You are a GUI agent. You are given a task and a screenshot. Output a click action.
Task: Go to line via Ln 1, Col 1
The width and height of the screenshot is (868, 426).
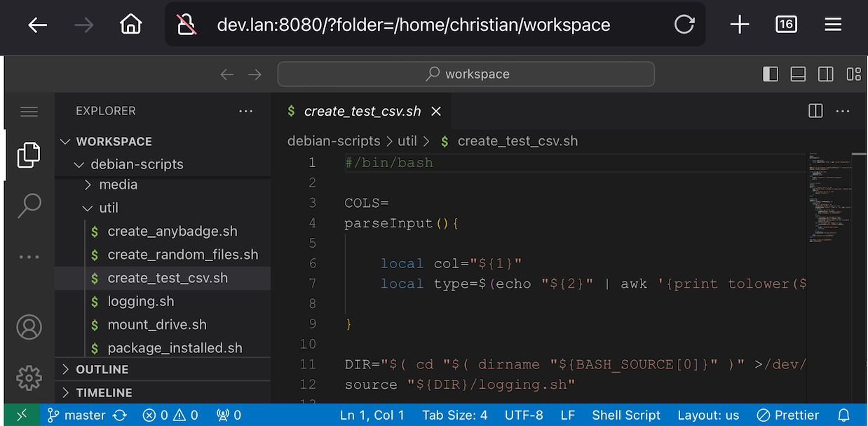(372, 415)
